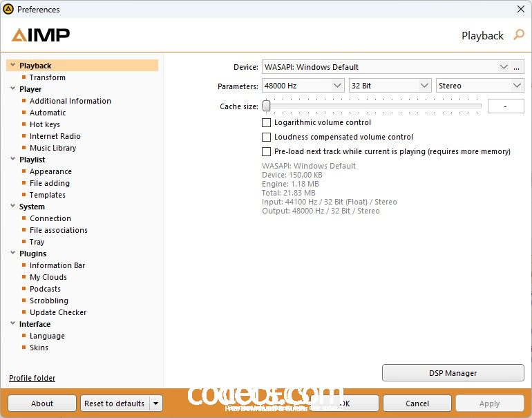Collapse the Playlist tree section
Screen dimensions: 532x418
coord(13,159)
